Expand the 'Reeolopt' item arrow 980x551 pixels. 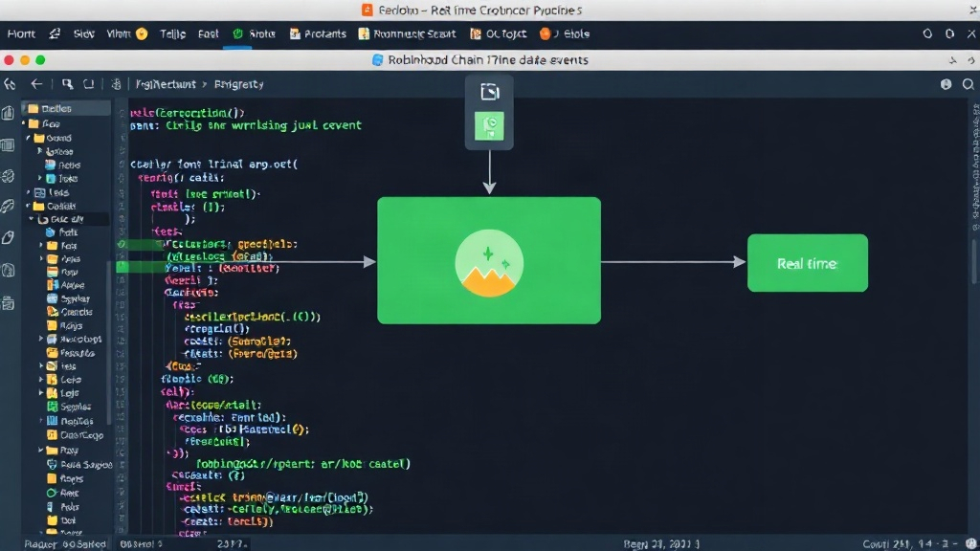(41, 340)
